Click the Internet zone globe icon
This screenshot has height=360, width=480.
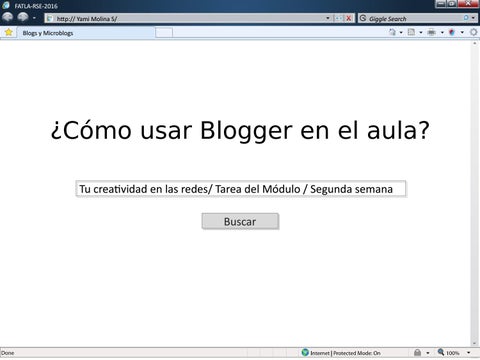point(305,352)
